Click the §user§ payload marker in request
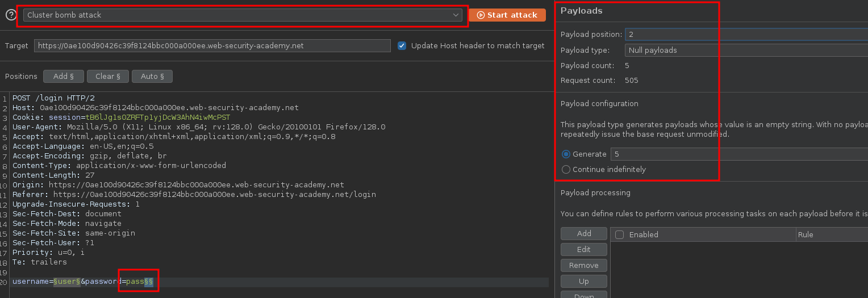This screenshot has height=298, width=868. pos(66,282)
